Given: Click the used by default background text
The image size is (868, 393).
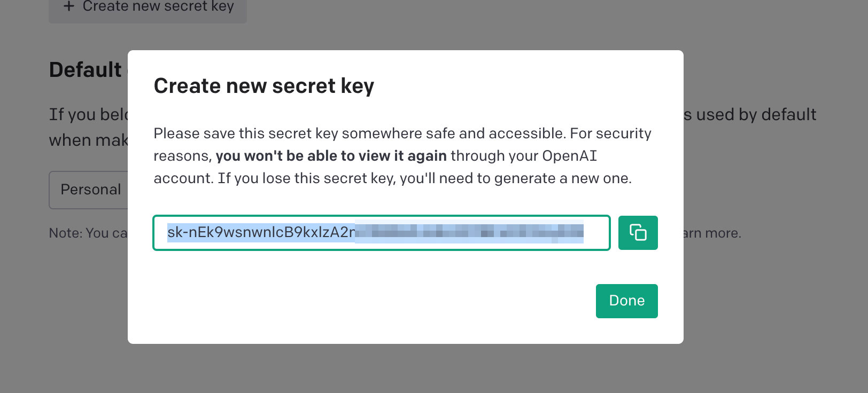Looking at the screenshot, I should click(x=750, y=115).
